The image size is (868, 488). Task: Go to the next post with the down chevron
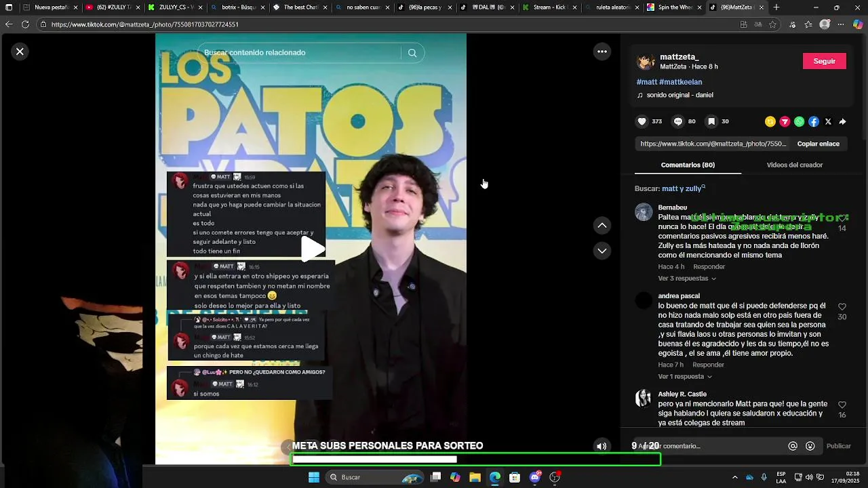tap(601, 251)
